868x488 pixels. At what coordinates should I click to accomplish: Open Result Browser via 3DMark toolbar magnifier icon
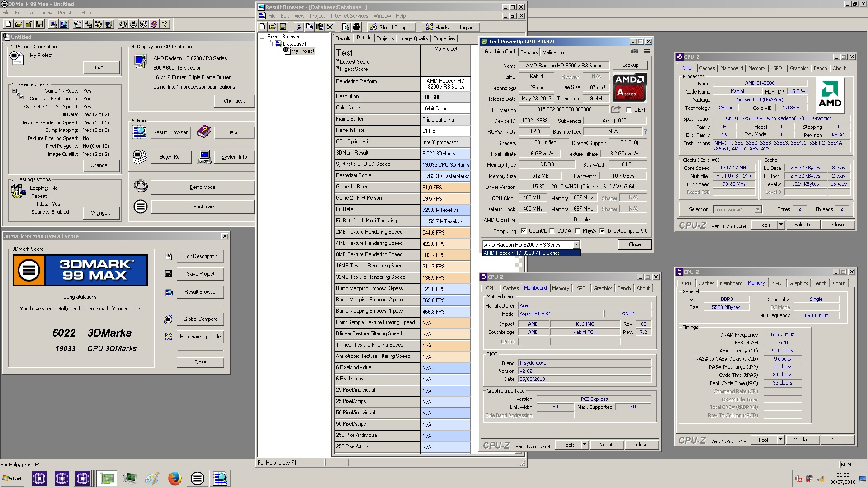[x=64, y=24]
